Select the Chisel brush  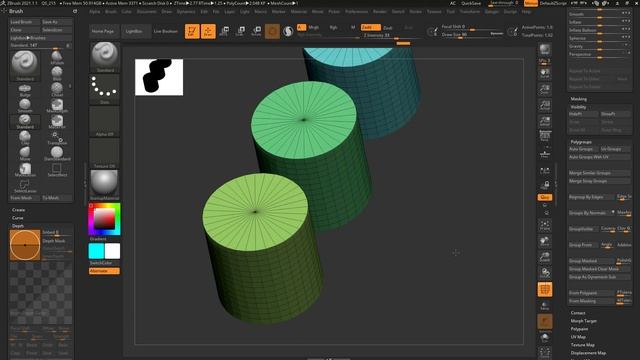pyautogui.click(x=57, y=89)
